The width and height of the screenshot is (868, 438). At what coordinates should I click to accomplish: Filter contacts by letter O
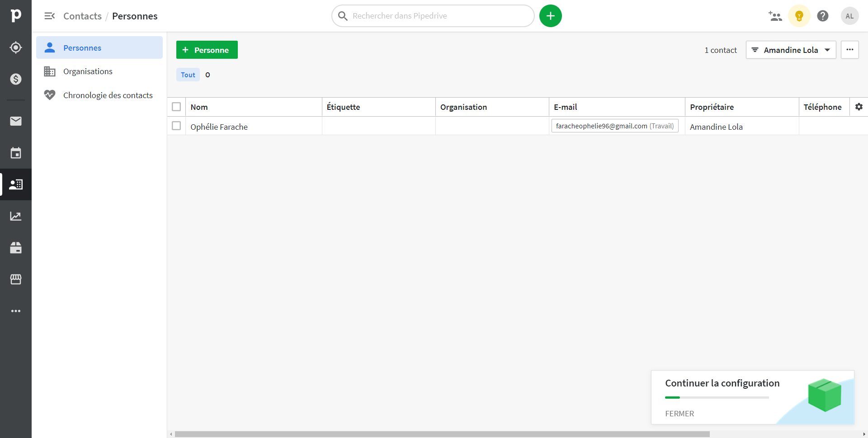(208, 75)
